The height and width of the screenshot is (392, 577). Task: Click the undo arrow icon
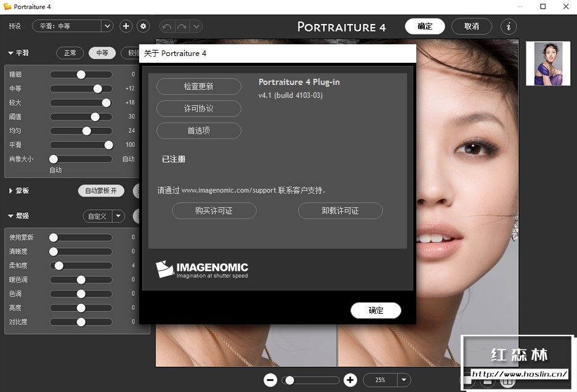point(167,26)
